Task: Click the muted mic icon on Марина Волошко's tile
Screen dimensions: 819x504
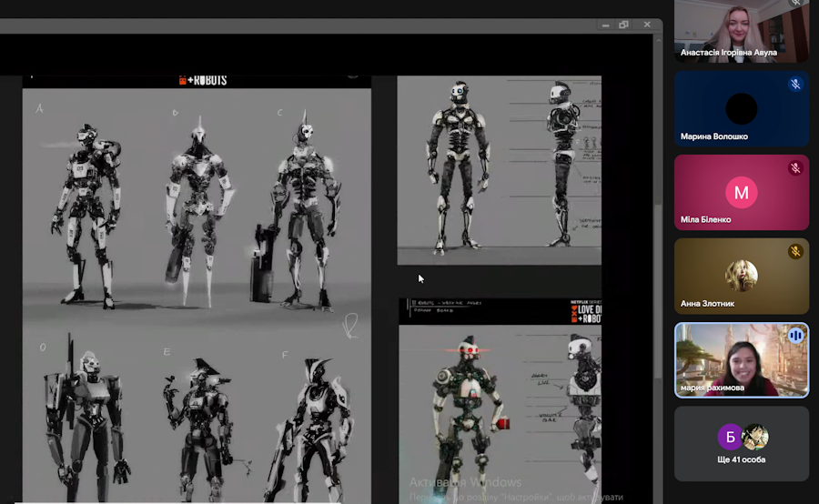Action: tap(794, 85)
